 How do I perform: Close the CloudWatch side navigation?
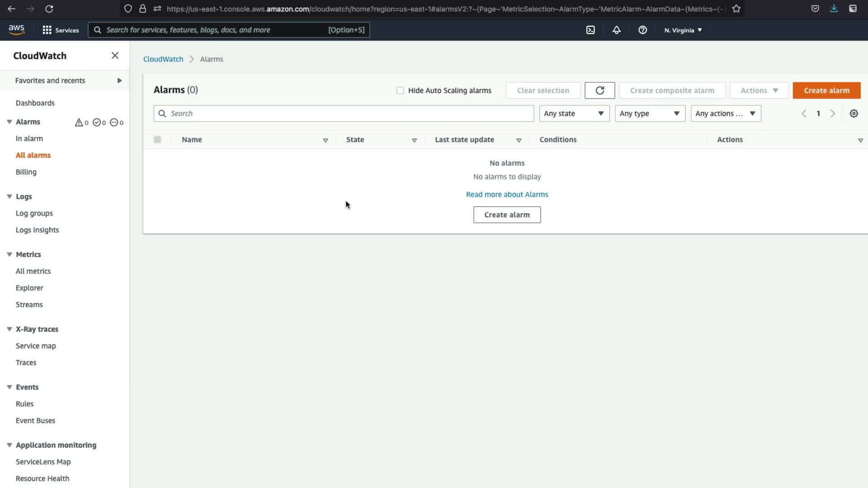115,56
